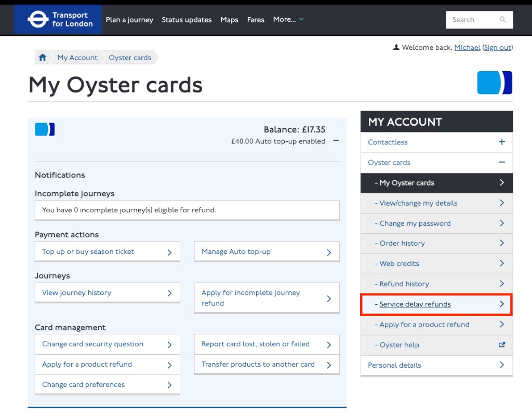The height and width of the screenshot is (417, 532).
Task: Open Top up or buy season ticket
Action: [107, 252]
